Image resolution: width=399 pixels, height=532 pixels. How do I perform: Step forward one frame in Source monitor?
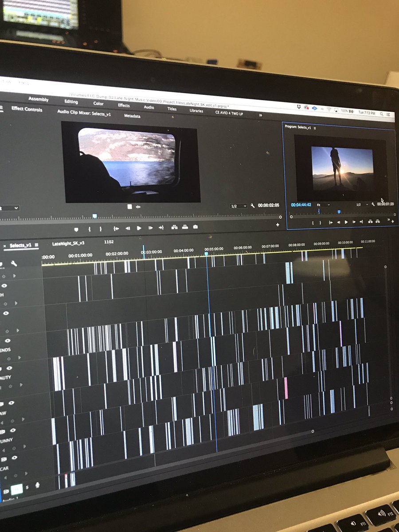(151, 228)
